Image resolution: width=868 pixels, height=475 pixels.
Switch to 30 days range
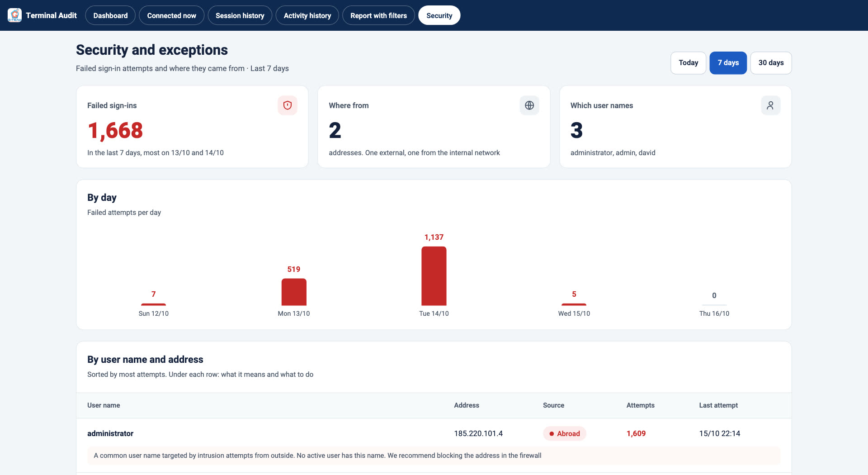(771, 63)
